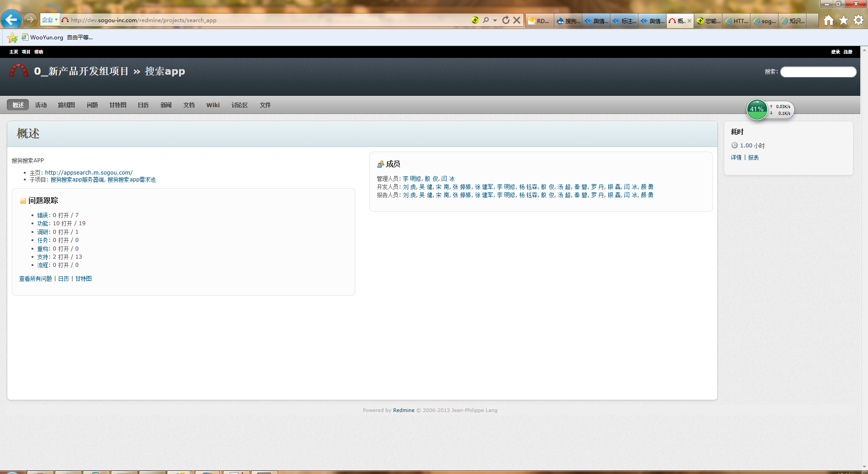Close the active 概... browser tab
Viewport: 868px width, 474px height.
pos(689,21)
